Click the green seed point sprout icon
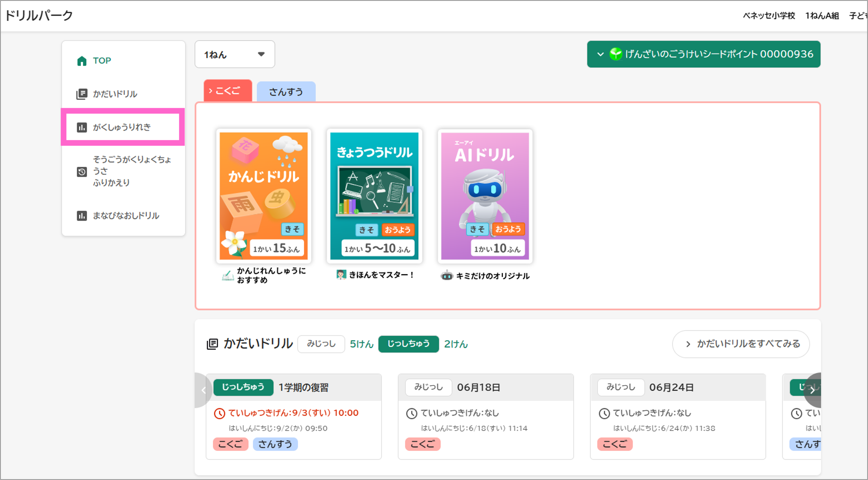The width and height of the screenshot is (868, 480). click(615, 54)
